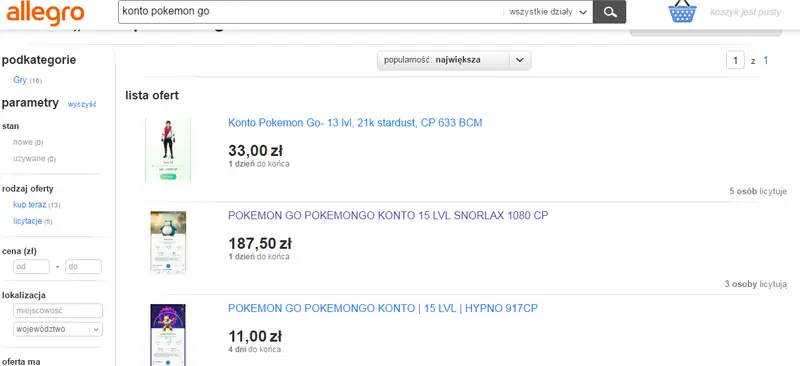The image size is (800, 366).
Task: Open the 'popularność: największa' sort dropdown
Action: coord(454,60)
